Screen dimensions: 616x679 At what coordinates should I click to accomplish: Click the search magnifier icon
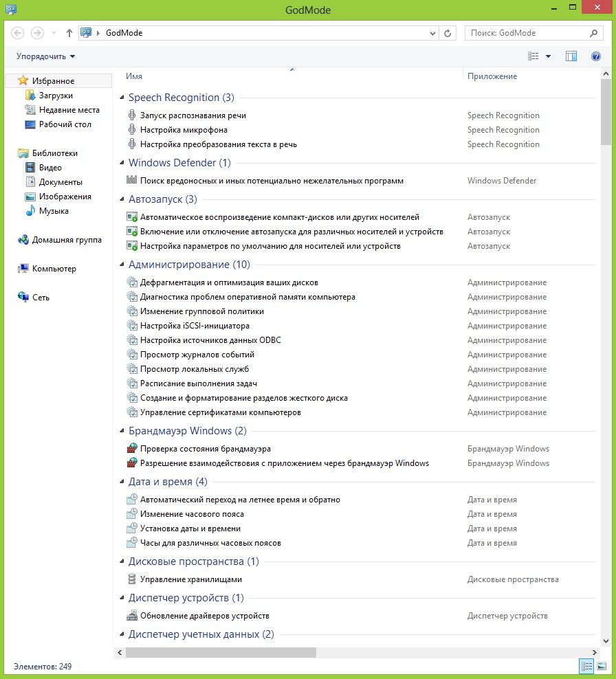tap(593, 33)
